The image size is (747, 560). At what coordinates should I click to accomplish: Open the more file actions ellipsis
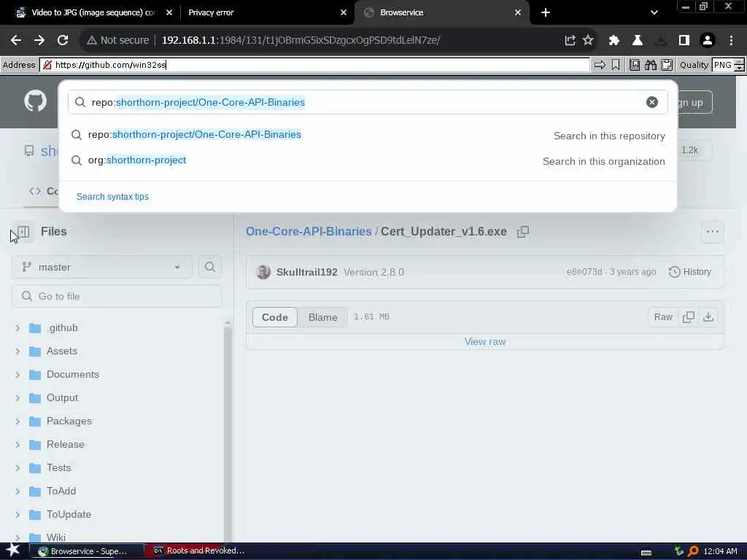click(713, 231)
